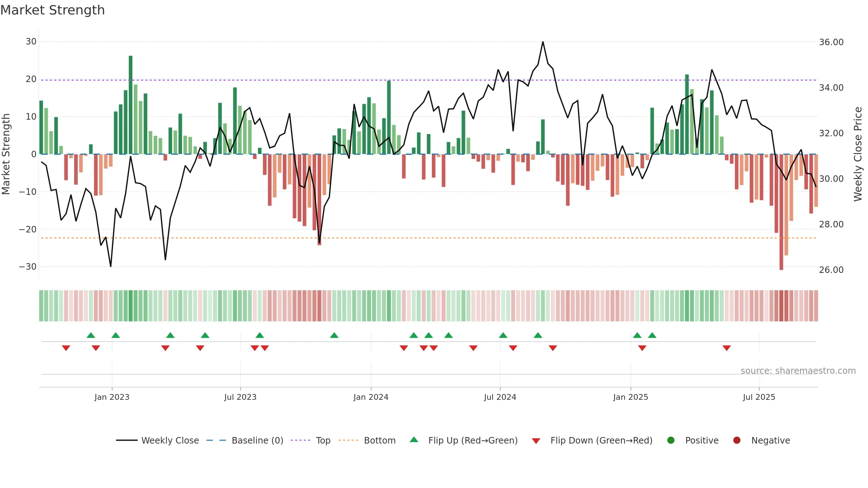Click the weekly close peak near 36.00
868x488 pixels.
pos(543,42)
